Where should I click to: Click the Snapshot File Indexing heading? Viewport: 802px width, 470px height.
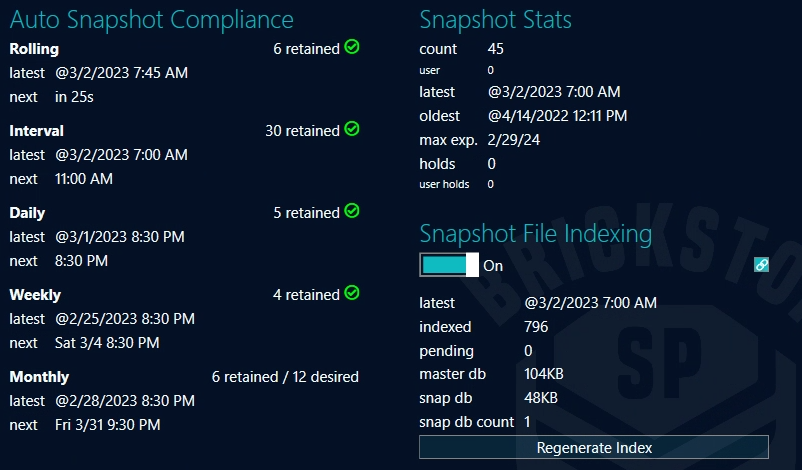[x=535, y=234]
